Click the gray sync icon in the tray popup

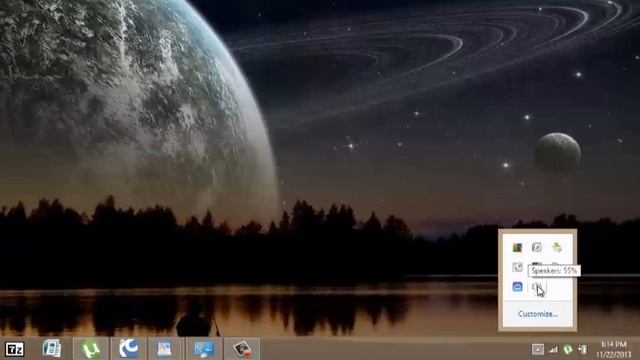(537, 247)
